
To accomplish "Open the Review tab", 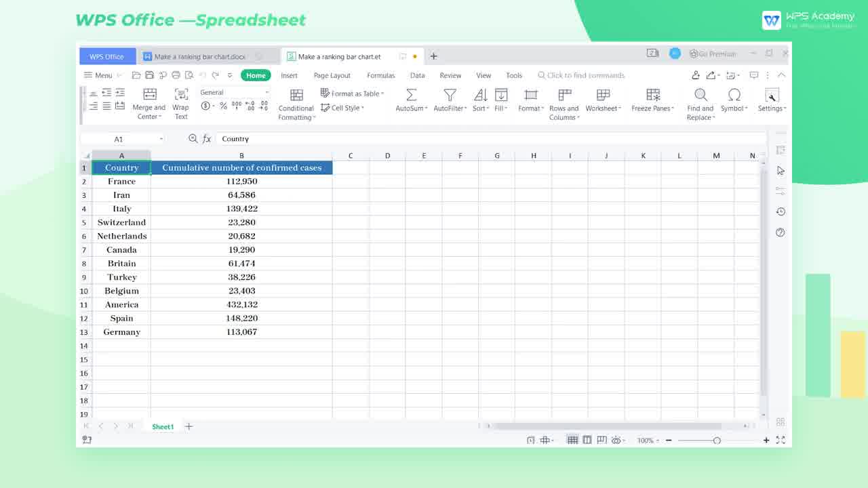I will coord(450,75).
